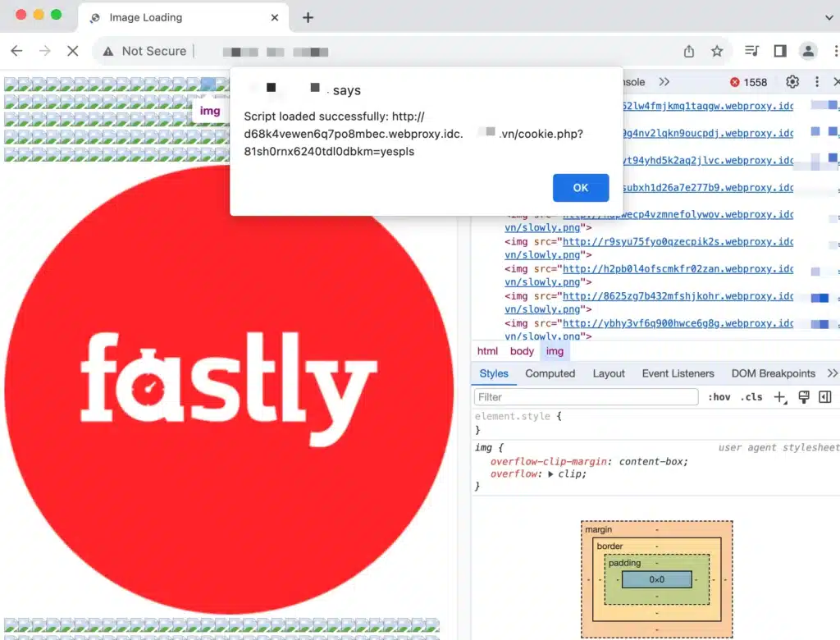Click the margin label in box model
This screenshot has height=640, width=840.
[598, 529]
